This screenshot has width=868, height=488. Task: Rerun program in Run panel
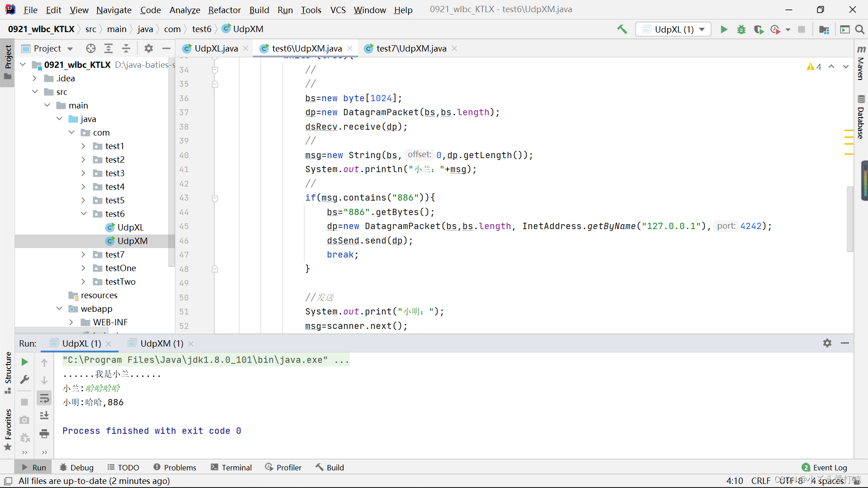coord(25,362)
